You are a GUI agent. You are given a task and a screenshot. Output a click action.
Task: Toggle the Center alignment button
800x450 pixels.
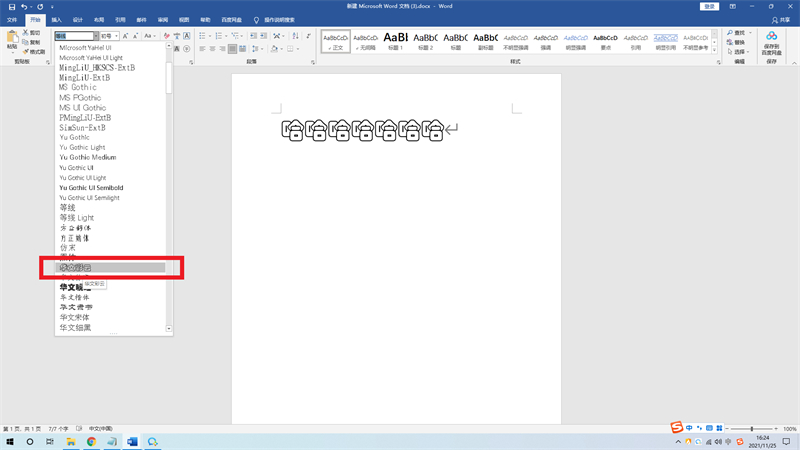212,48
